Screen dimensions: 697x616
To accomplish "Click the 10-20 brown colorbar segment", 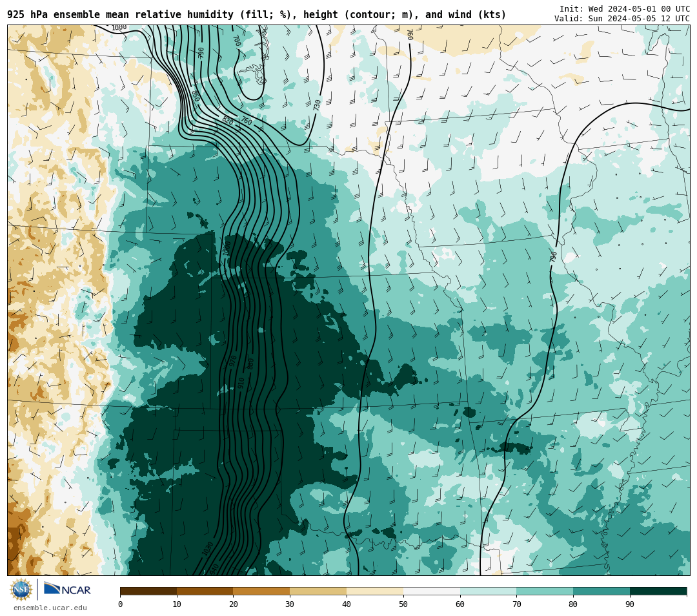I will pos(205,591).
